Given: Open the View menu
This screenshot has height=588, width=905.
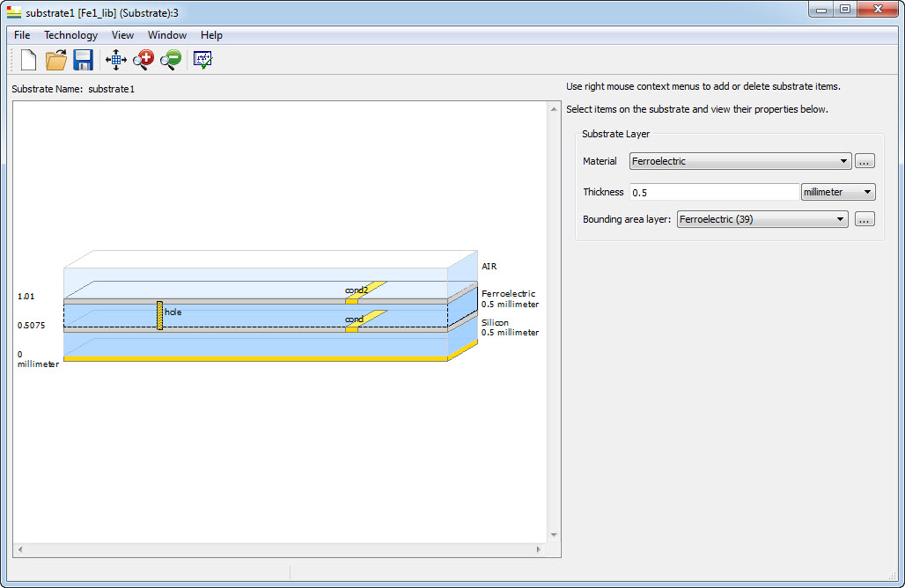Looking at the screenshot, I should click(x=122, y=35).
